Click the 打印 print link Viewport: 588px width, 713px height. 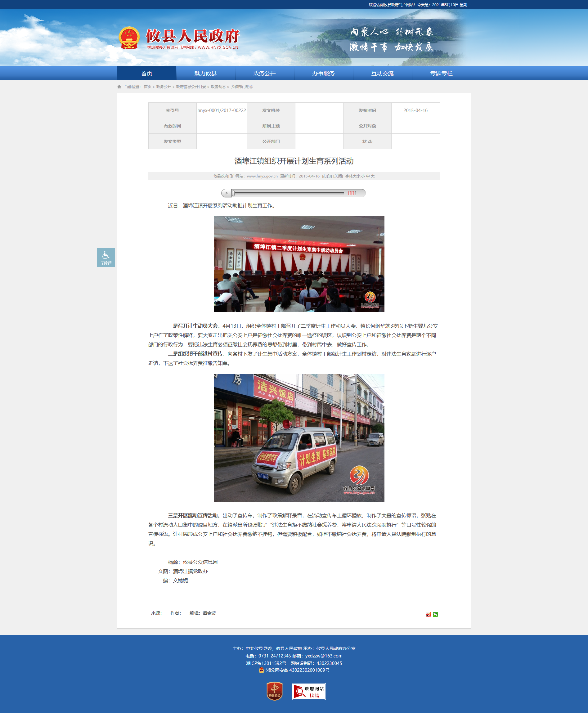pyautogui.click(x=327, y=176)
